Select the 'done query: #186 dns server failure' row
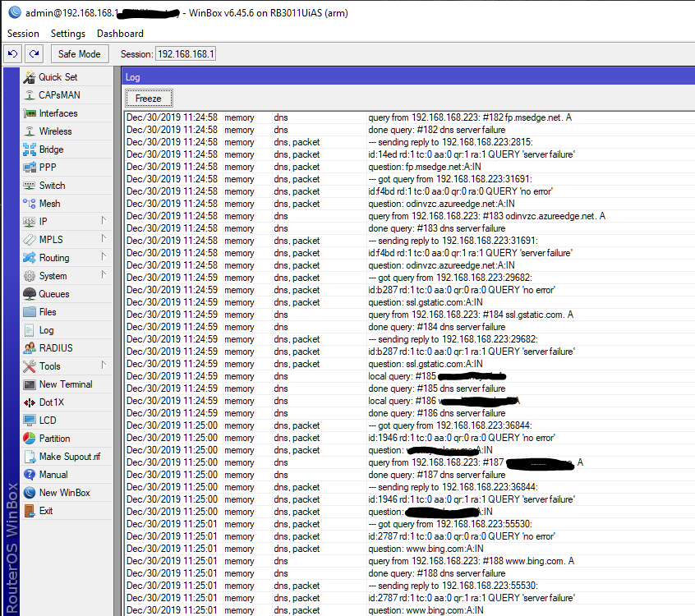Viewport: 695px width, 616px height. [410, 413]
